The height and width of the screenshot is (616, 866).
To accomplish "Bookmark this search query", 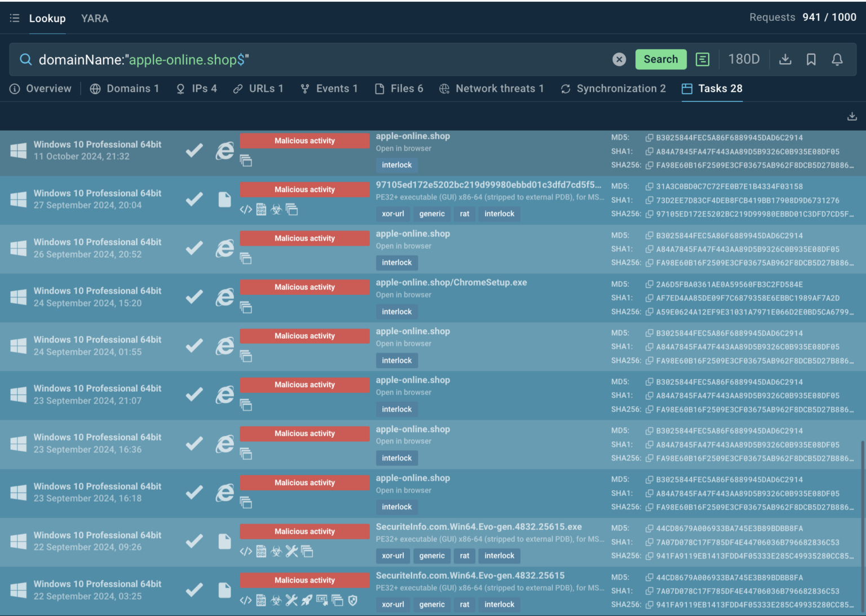I will point(811,59).
